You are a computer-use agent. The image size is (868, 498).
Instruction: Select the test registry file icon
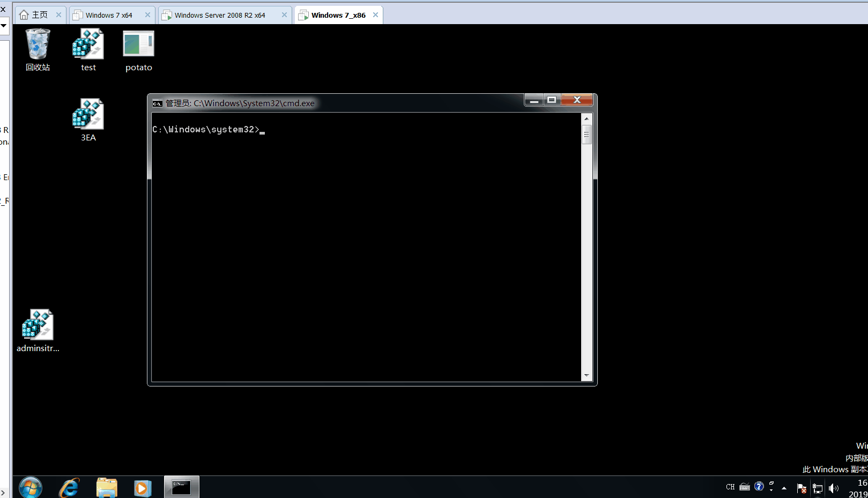tap(88, 45)
